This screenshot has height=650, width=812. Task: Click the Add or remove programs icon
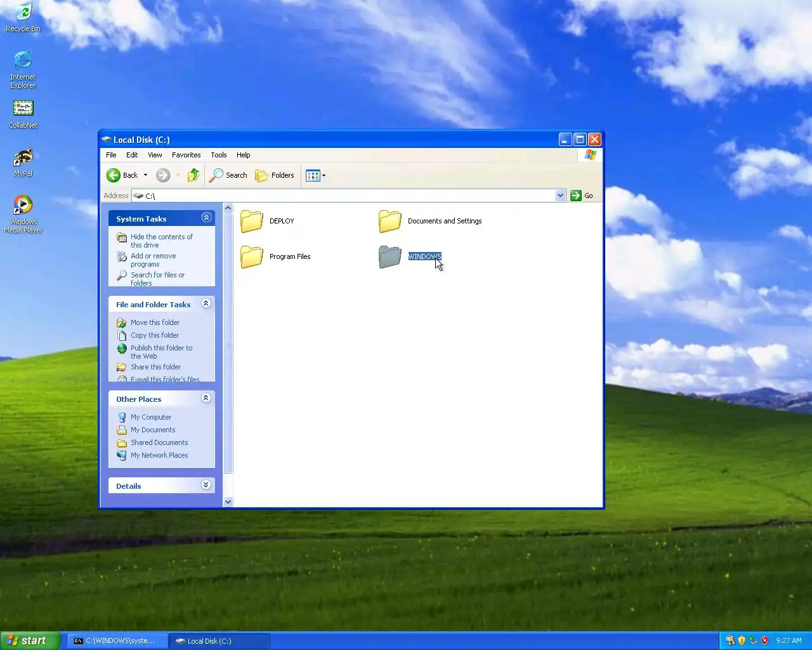point(122,256)
